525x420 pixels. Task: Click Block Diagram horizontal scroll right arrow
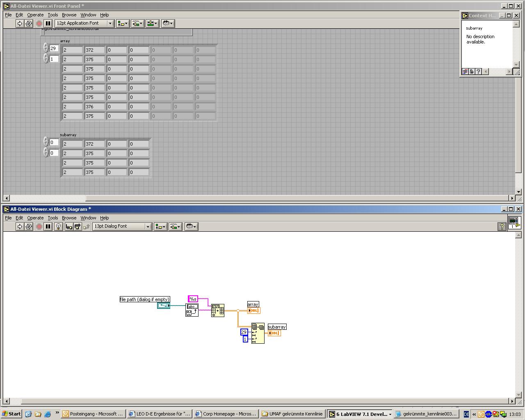(x=512, y=401)
